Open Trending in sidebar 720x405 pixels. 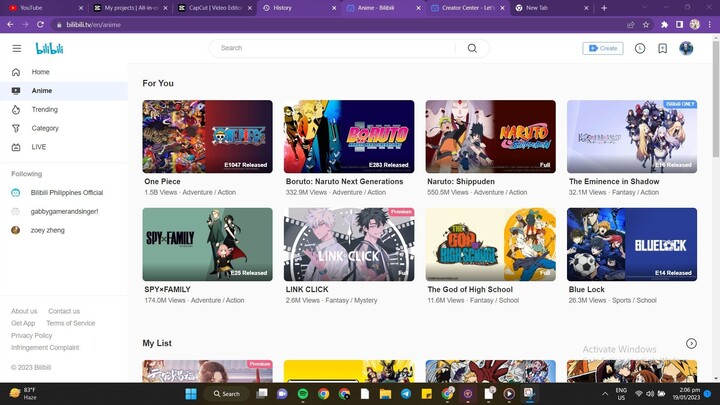tap(64, 110)
